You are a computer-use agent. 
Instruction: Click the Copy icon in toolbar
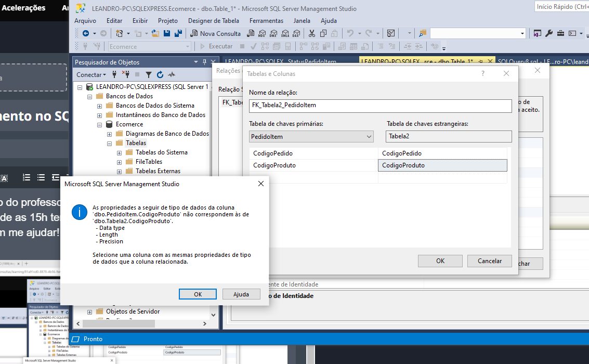coord(323,33)
